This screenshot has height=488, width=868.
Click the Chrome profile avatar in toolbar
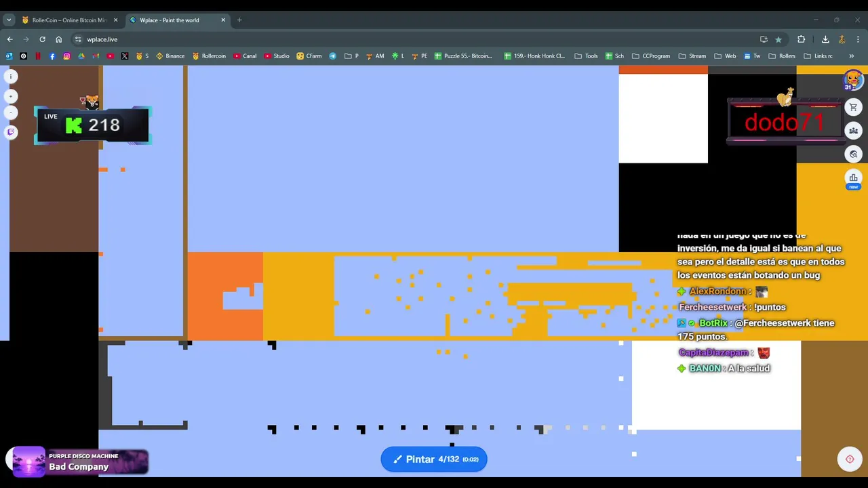tap(842, 39)
